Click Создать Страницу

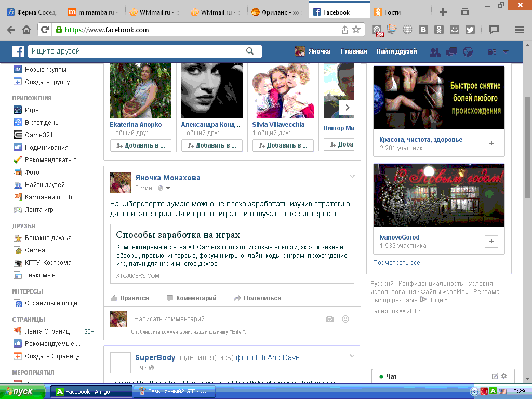coord(46,356)
